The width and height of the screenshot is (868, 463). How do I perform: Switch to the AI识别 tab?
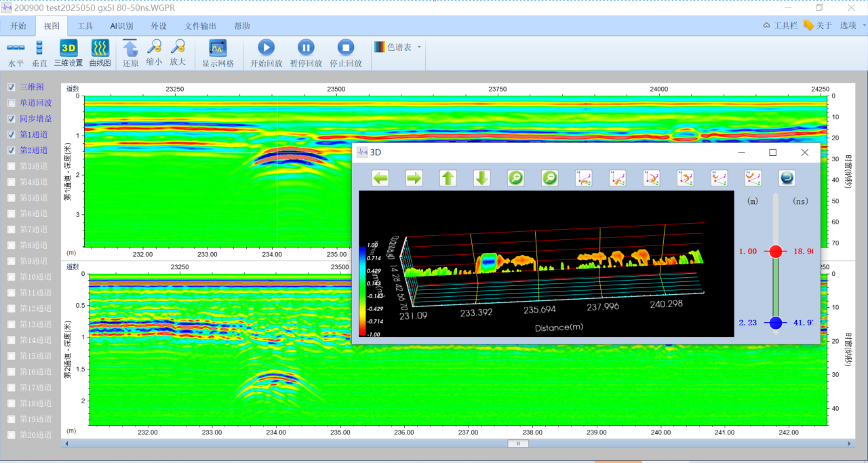coord(121,26)
